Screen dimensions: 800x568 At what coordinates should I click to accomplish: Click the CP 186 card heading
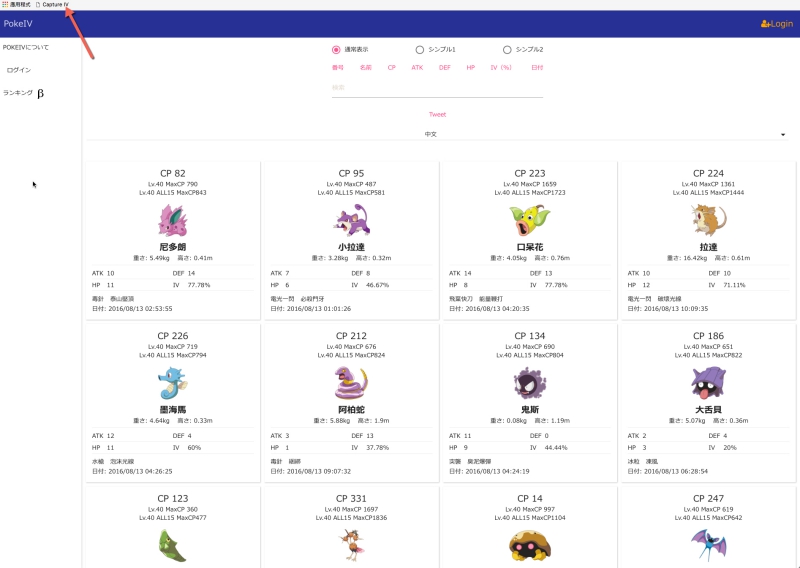pyautogui.click(x=708, y=336)
